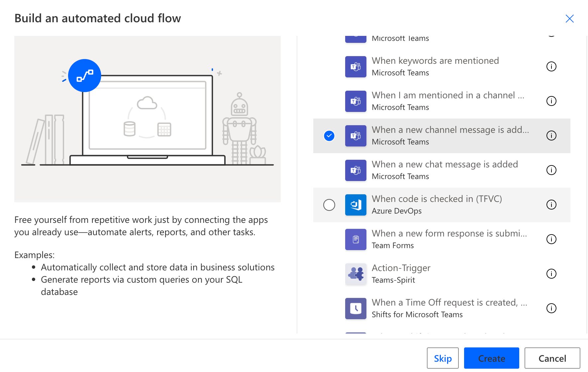Click the 'Azure DevOps' connector label
Screen dimensions: 588x372
click(397, 211)
